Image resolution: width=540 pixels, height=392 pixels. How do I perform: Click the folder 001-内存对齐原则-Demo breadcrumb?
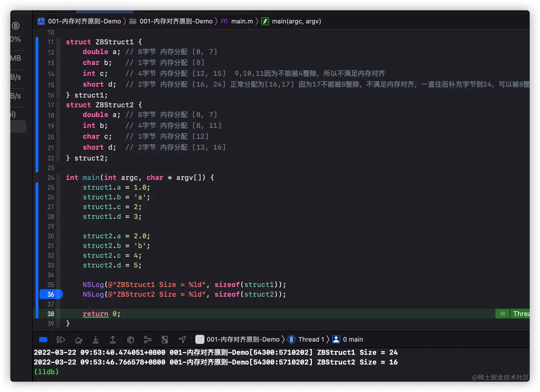click(x=171, y=21)
